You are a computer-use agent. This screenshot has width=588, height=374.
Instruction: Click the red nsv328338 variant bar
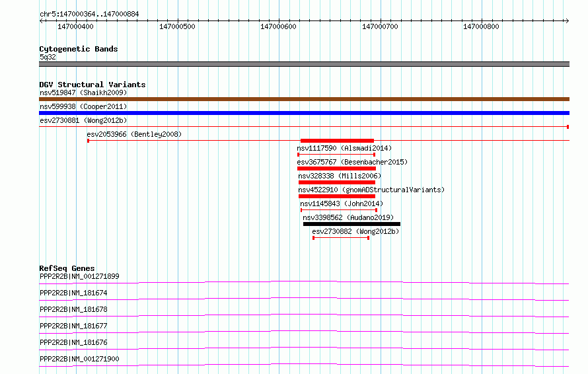(337, 182)
